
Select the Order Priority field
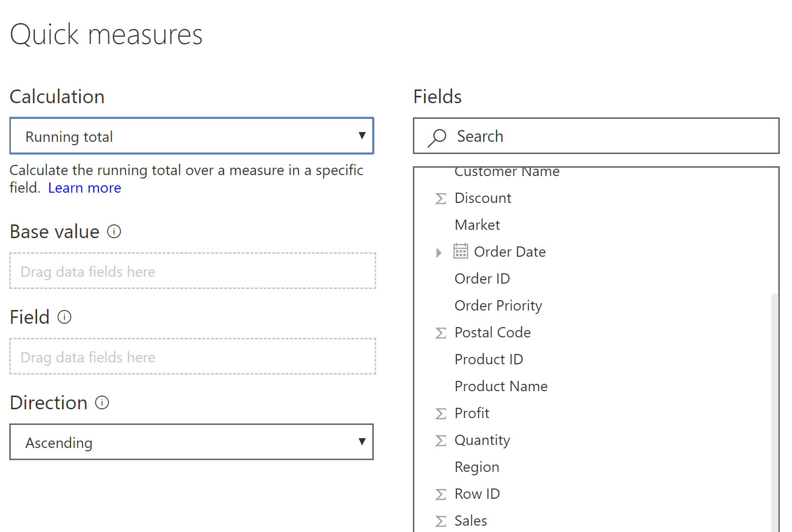(x=498, y=306)
